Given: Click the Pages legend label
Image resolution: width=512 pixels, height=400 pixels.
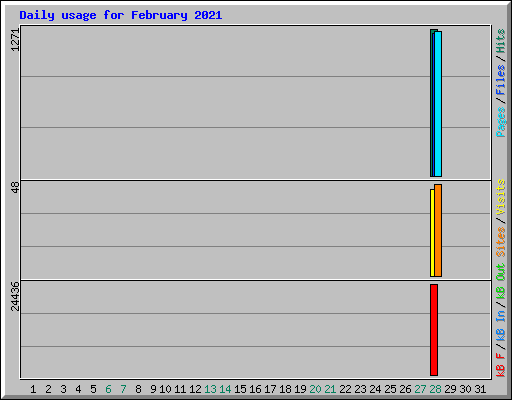Looking at the screenshot, I should click(500, 122).
